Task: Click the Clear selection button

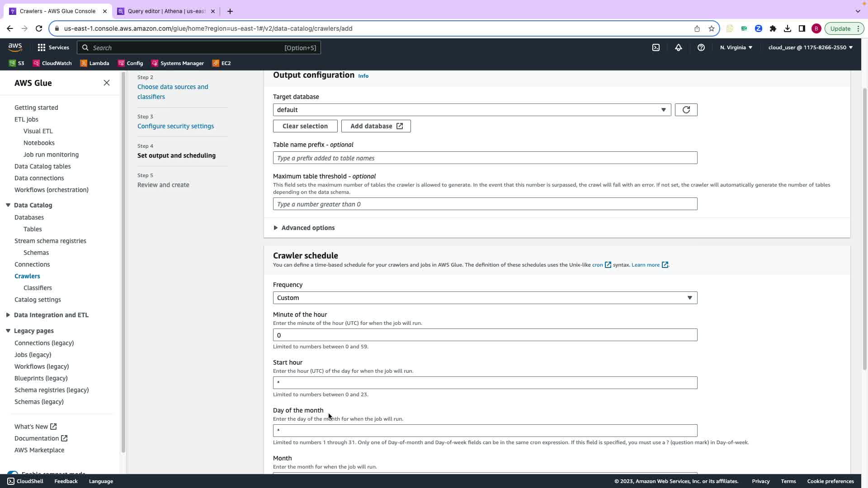Action: pos(305,126)
